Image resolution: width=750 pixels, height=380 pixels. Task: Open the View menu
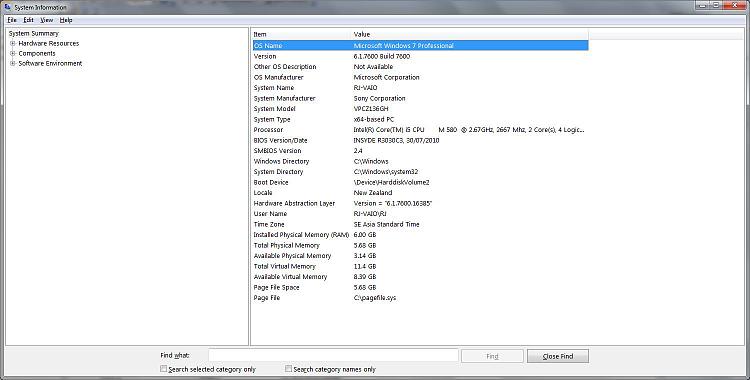point(46,20)
